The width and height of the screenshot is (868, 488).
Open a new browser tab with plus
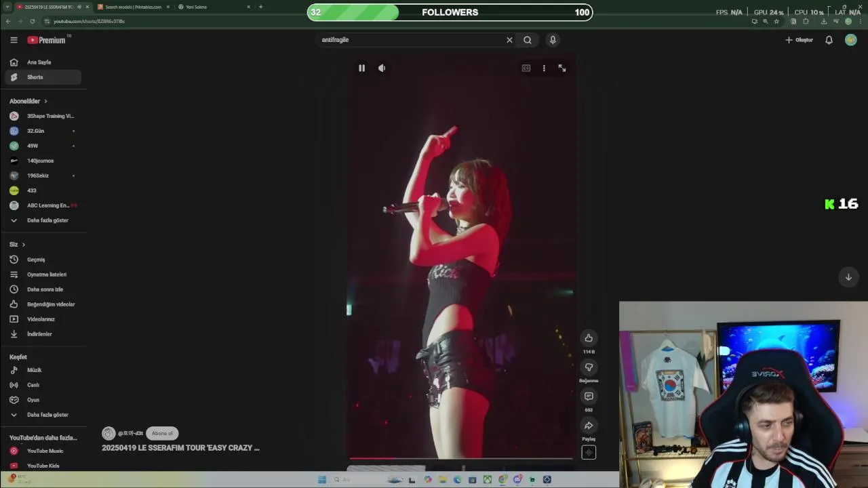[260, 7]
